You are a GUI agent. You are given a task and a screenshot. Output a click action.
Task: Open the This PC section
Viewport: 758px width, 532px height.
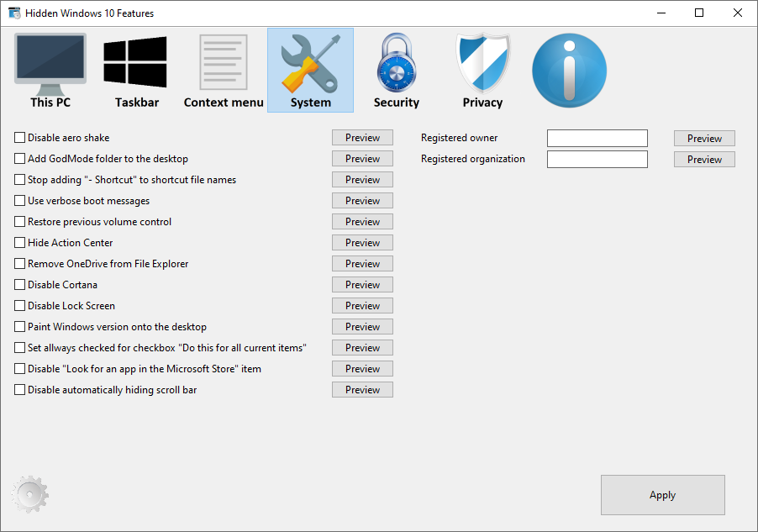[x=50, y=71]
